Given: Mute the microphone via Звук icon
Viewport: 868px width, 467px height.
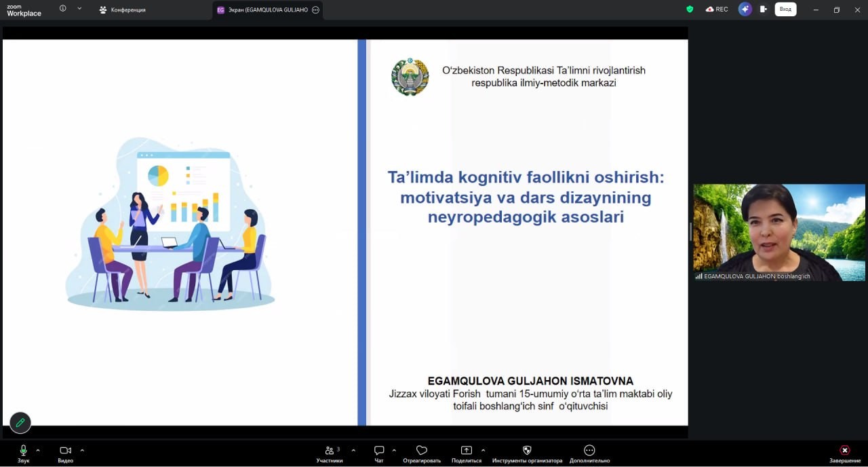Looking at the screenshot, I should (x=23, y=450).
